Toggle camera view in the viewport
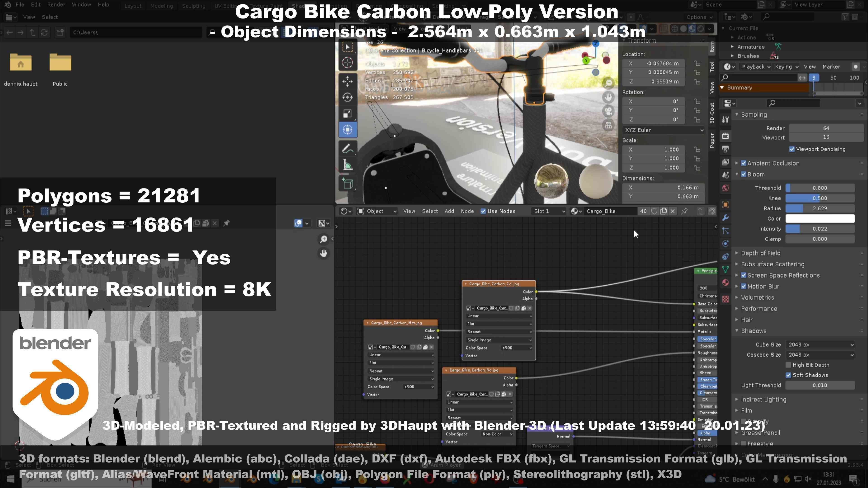 608,111
